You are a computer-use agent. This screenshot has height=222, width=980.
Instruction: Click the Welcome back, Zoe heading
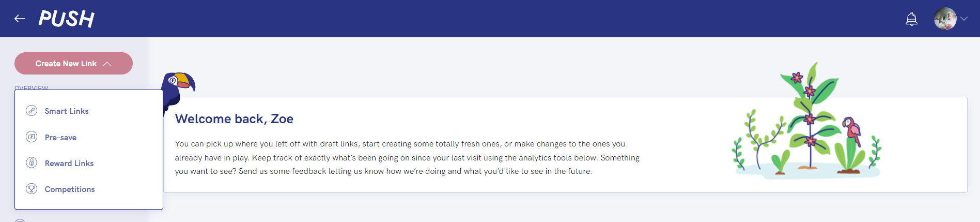234,119
